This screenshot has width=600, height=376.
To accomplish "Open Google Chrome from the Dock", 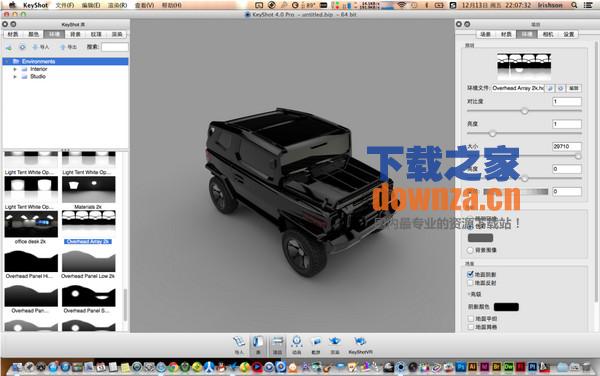I will [x=173, y=367].
